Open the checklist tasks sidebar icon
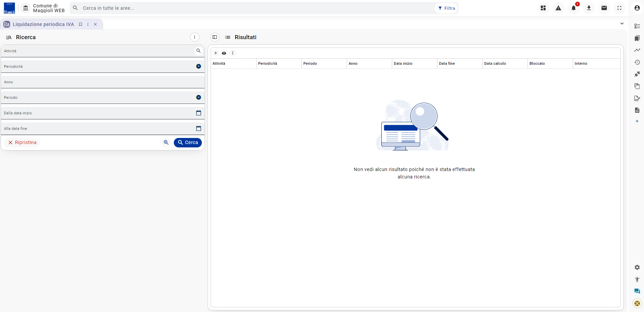 click(x=637, y=26)
